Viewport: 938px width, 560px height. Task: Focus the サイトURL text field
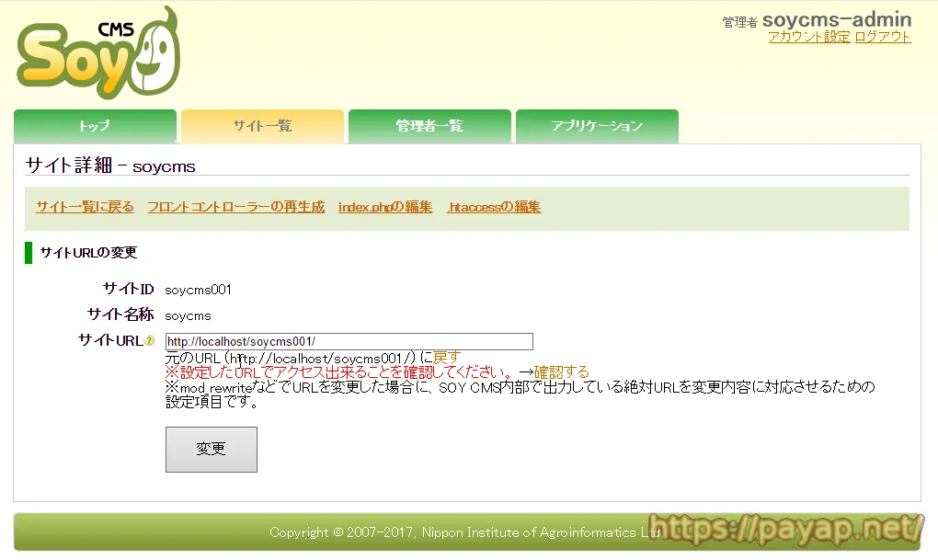pyautogui.click(x=349, y=341)
